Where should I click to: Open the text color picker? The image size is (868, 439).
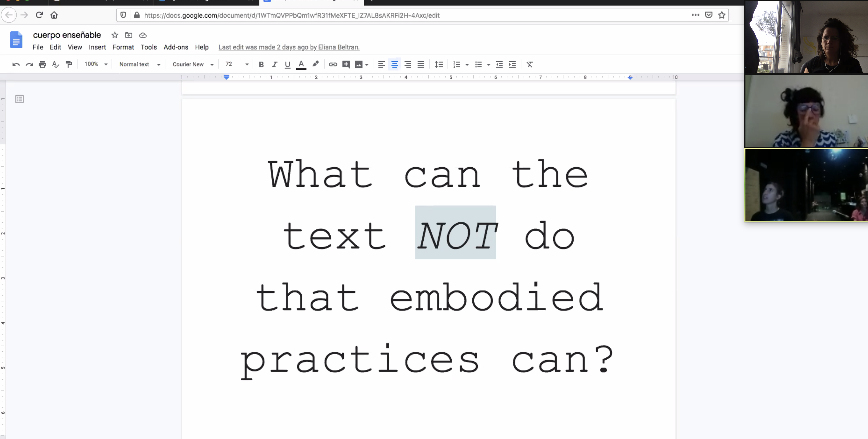pos(301,64)
